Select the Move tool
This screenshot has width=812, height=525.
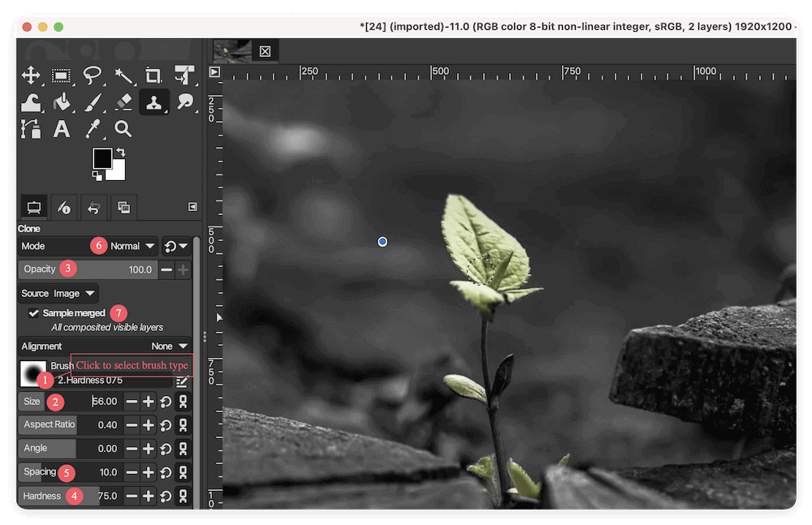[31, 75]
